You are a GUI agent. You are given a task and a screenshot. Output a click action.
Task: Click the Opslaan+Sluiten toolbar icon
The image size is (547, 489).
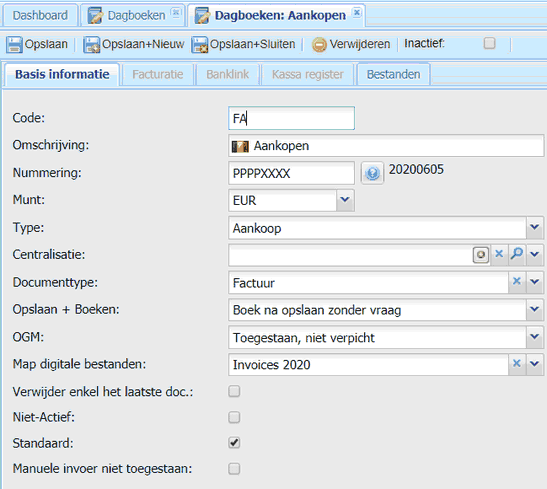(200, 45)
